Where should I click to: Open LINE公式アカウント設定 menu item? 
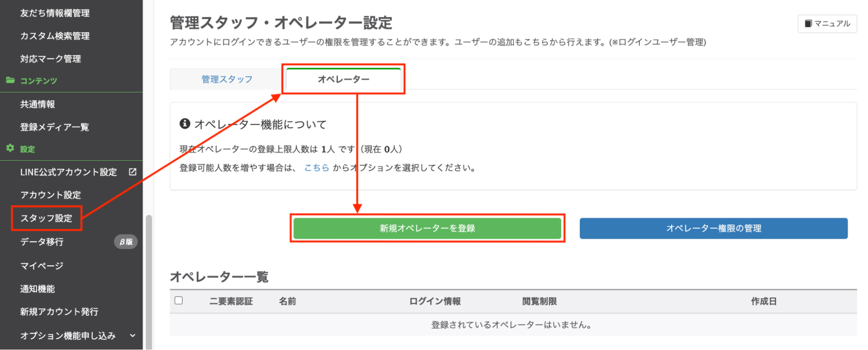[x=68, y=172]
